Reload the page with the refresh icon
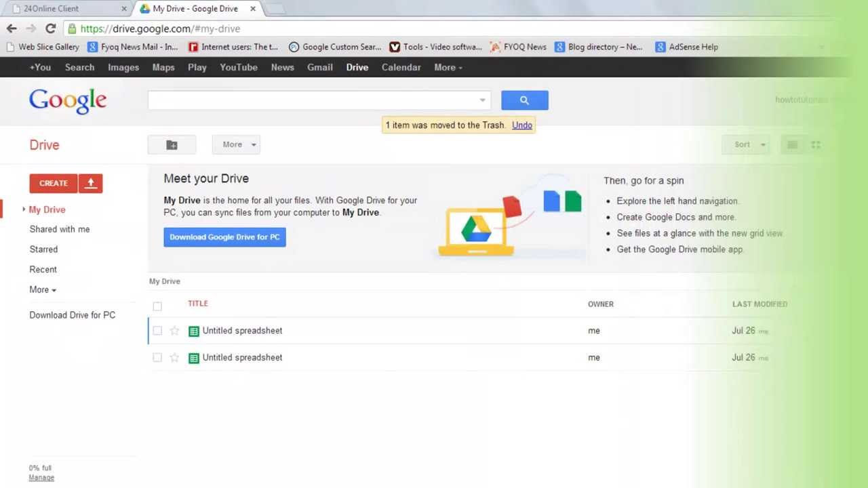868x488 pixels. click(x=50, y=28)
